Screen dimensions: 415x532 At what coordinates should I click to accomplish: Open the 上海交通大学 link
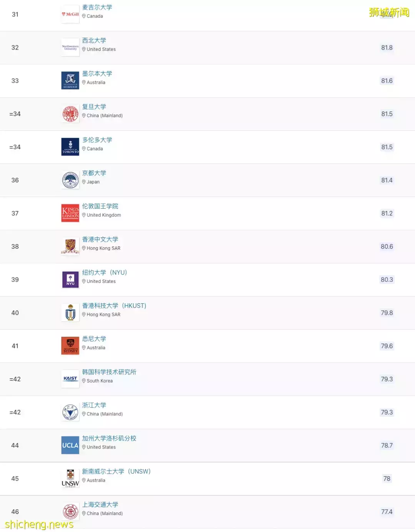tap(100, 505)
